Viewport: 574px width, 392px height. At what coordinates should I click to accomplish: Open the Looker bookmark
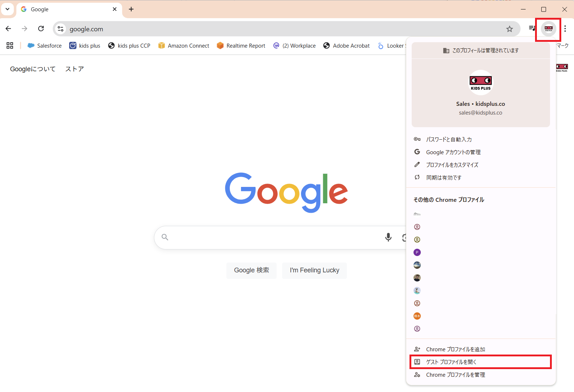pos(391,46)
